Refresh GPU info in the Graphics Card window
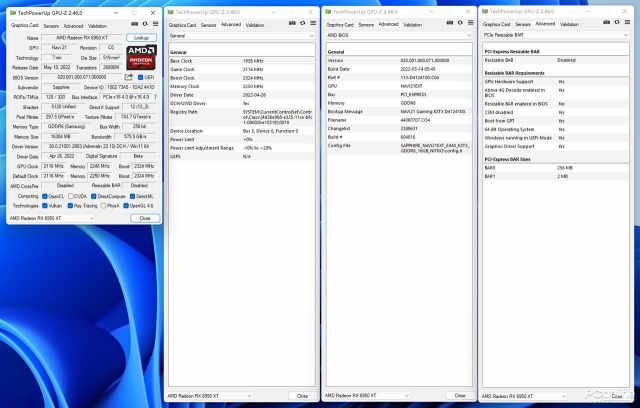The width and height of the screenshot is (640, 408). (x=145, y=24)
